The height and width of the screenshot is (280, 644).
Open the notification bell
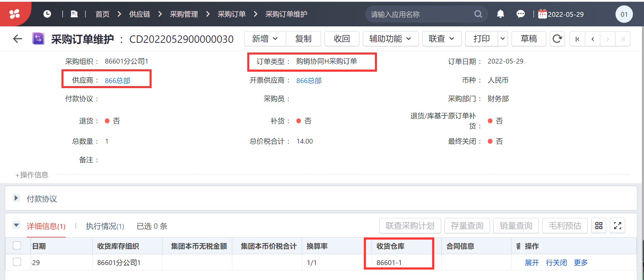[500, 14]
